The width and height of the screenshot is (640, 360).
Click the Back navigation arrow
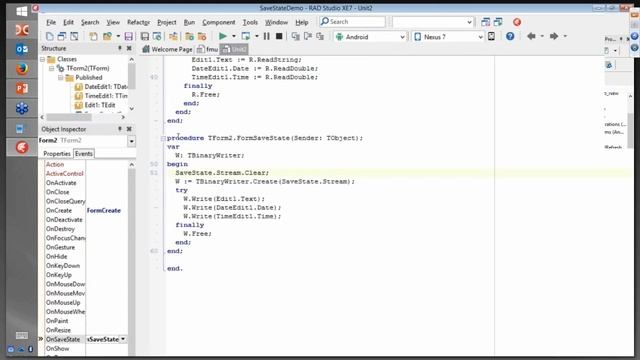coord(531,36)
